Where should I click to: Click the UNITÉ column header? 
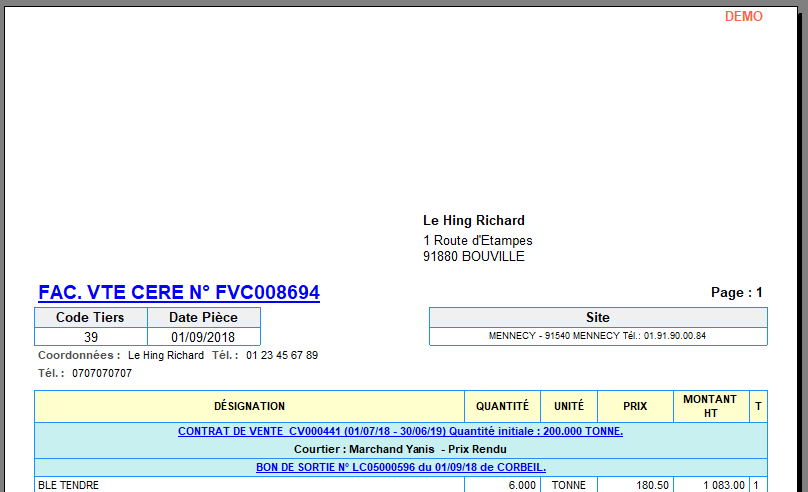click(x=569, y=406)
